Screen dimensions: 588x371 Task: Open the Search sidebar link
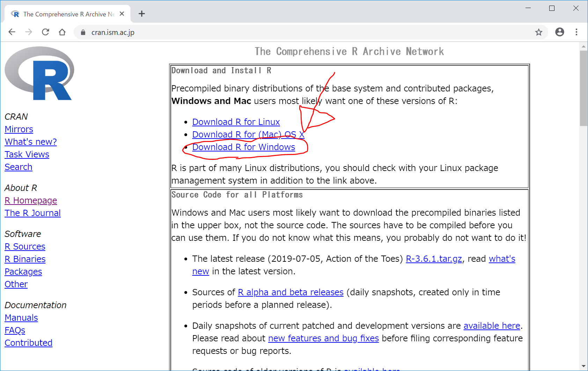pyautogui.click(x=19, y=167)
